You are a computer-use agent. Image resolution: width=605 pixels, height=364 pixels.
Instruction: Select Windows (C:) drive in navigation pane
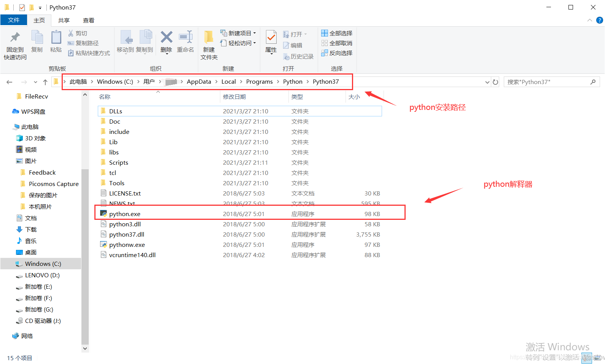tap(41, 264)
